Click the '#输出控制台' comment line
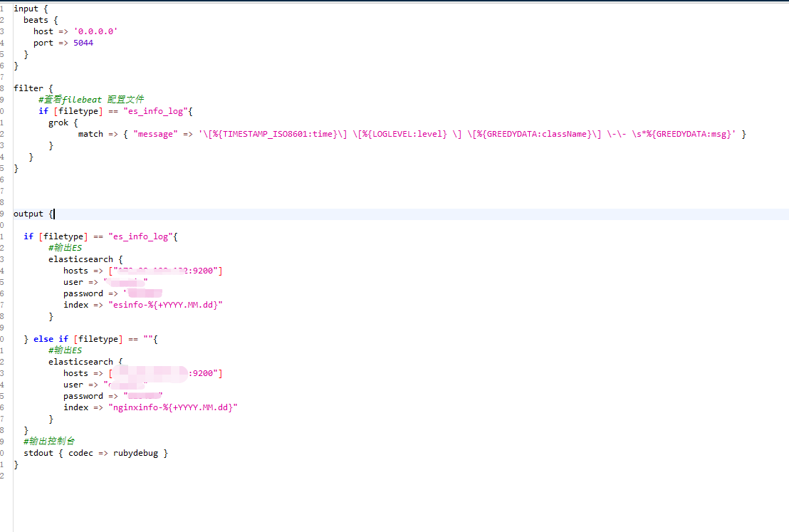789x532 pixels. (x=48, y=442)
